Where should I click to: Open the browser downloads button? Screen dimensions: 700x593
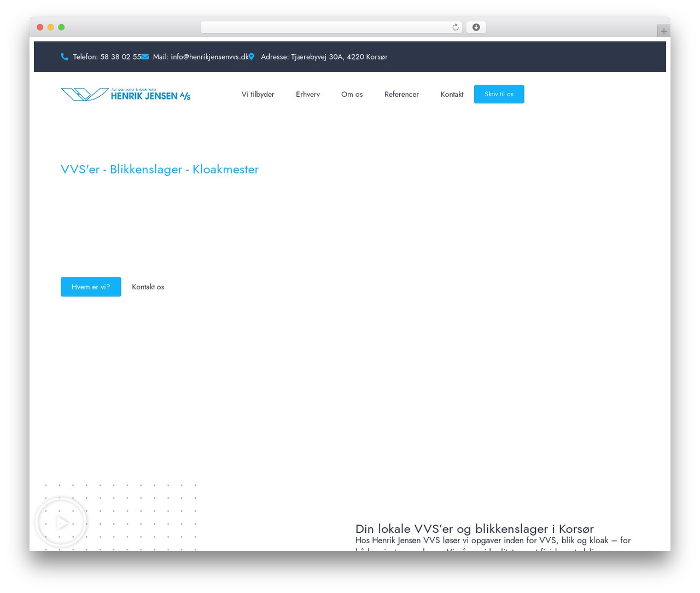point(476,27)
